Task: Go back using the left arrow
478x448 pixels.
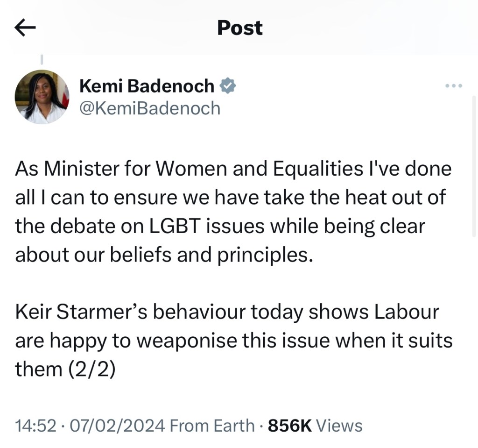Action: click(25, 28)
